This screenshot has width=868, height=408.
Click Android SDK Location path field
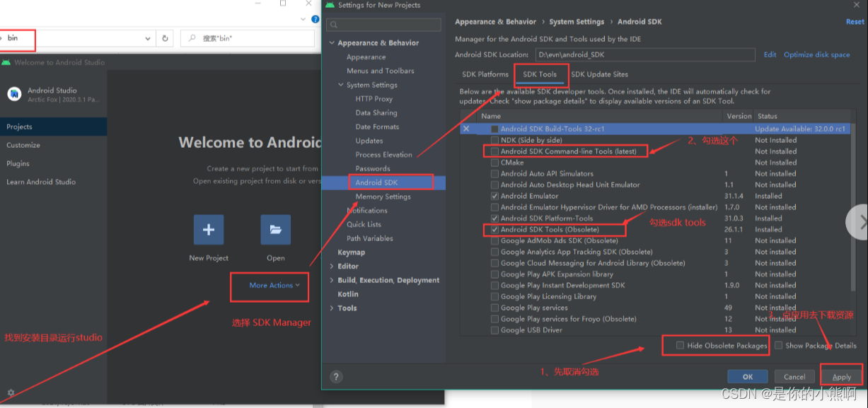coord(645,54)
